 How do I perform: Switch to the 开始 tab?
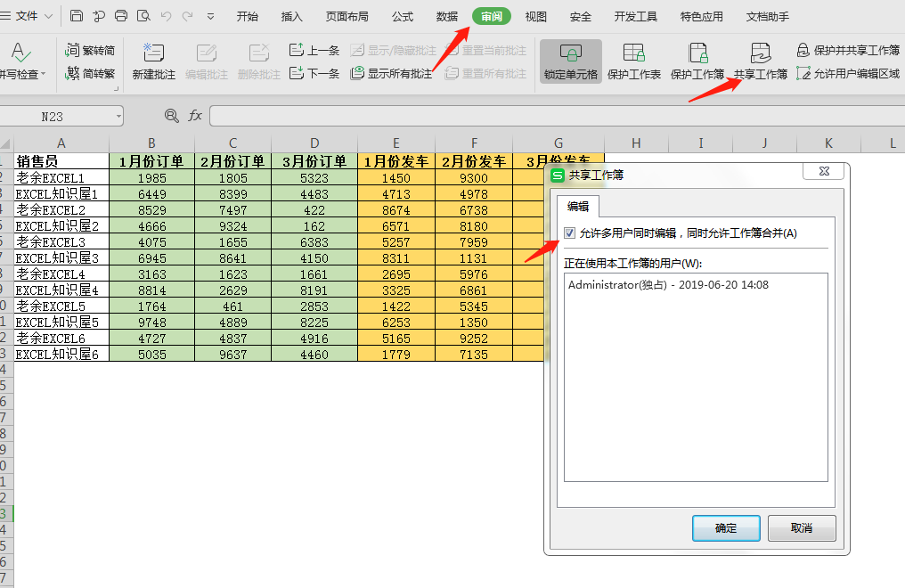click(x=247, y=17)
